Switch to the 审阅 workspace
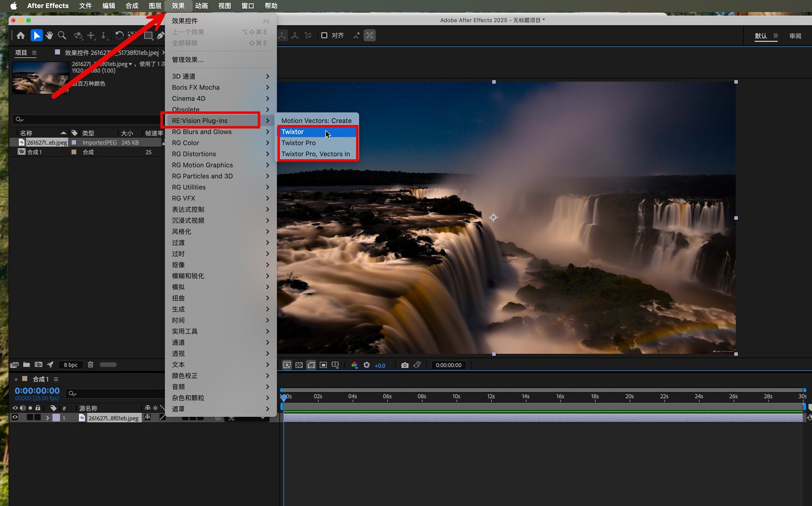The image size is (812, 506). tap(795, 36)
